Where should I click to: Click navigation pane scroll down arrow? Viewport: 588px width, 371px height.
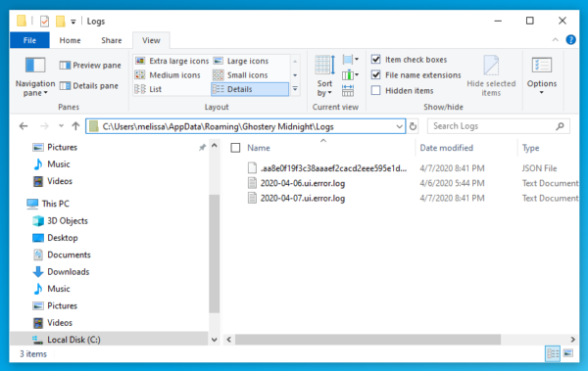click(214, 340)
